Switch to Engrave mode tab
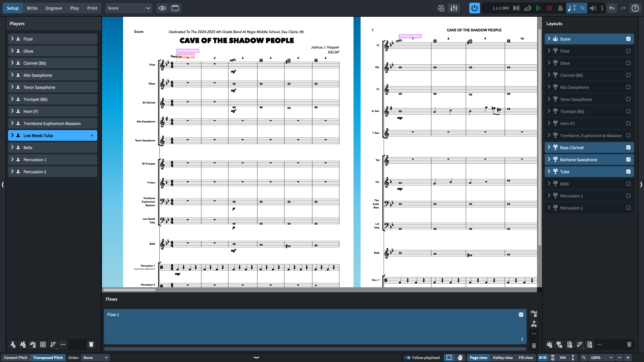Viewport: 644px width, 362px height. point(54,8)
